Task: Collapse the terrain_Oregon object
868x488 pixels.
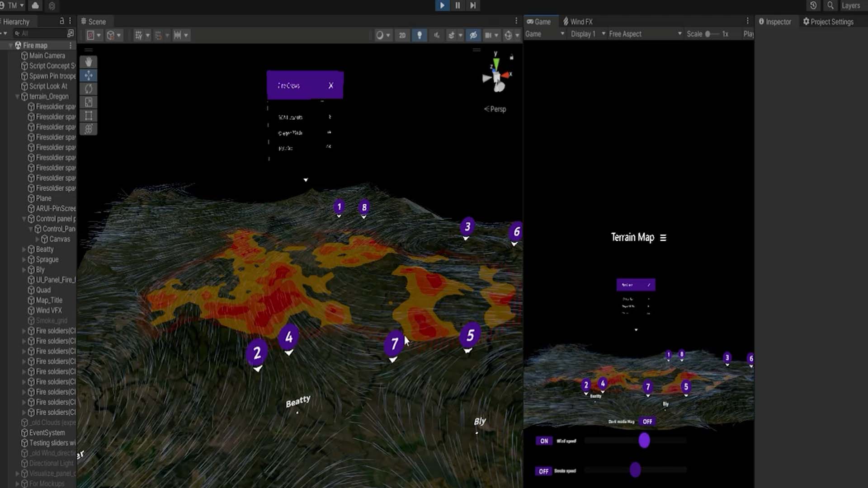Action: (x=17, y=97)
